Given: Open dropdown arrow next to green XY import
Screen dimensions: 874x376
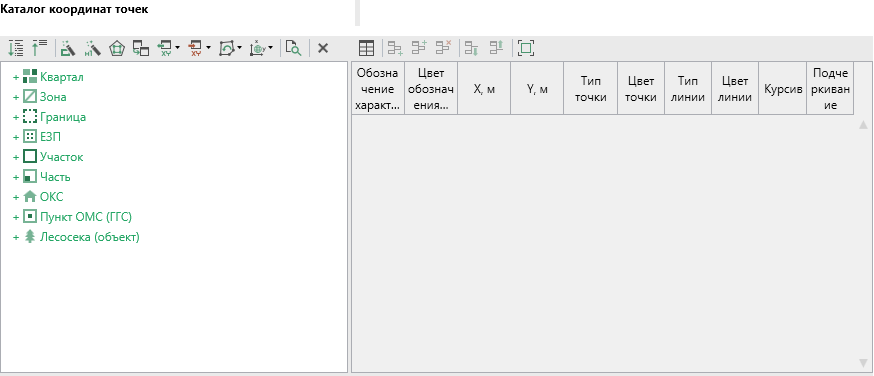Looking at the screenshot, I should pyautogui.click(x=178, y=48).
